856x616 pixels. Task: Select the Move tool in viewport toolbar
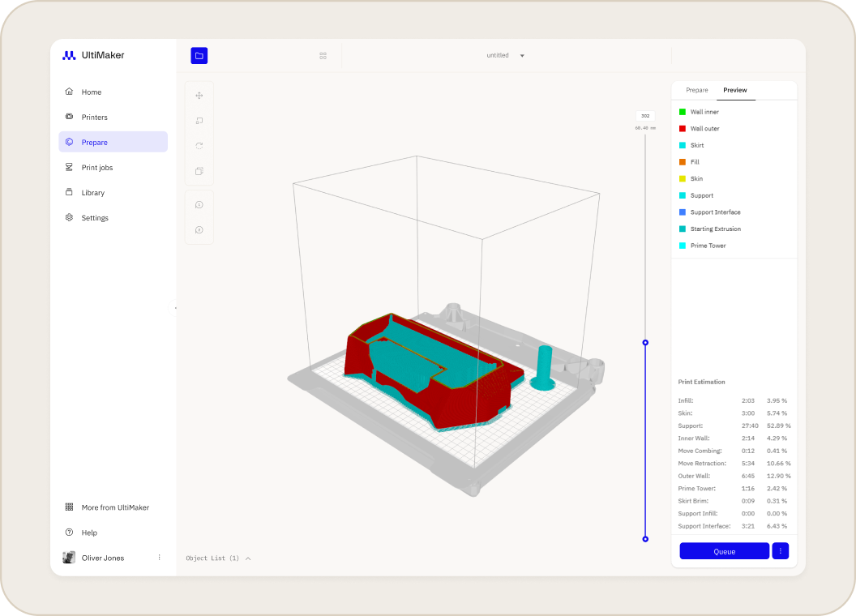199,96
